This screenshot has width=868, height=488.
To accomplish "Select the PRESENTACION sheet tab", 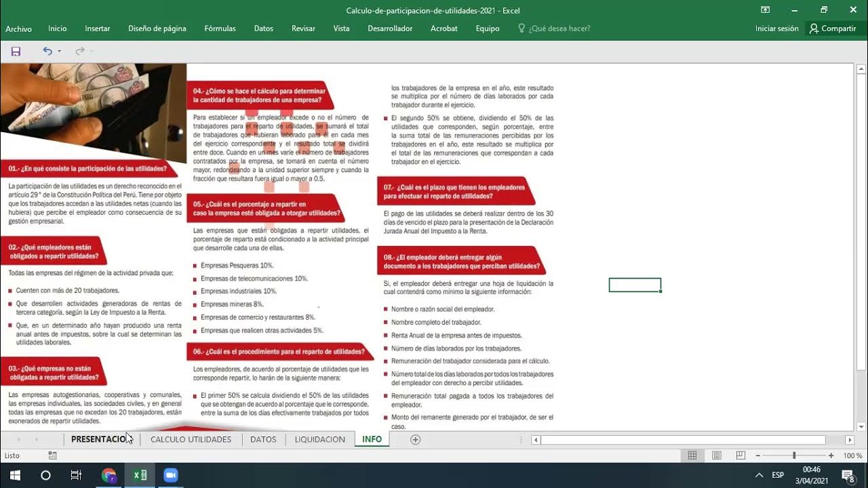I will point(101,439).
